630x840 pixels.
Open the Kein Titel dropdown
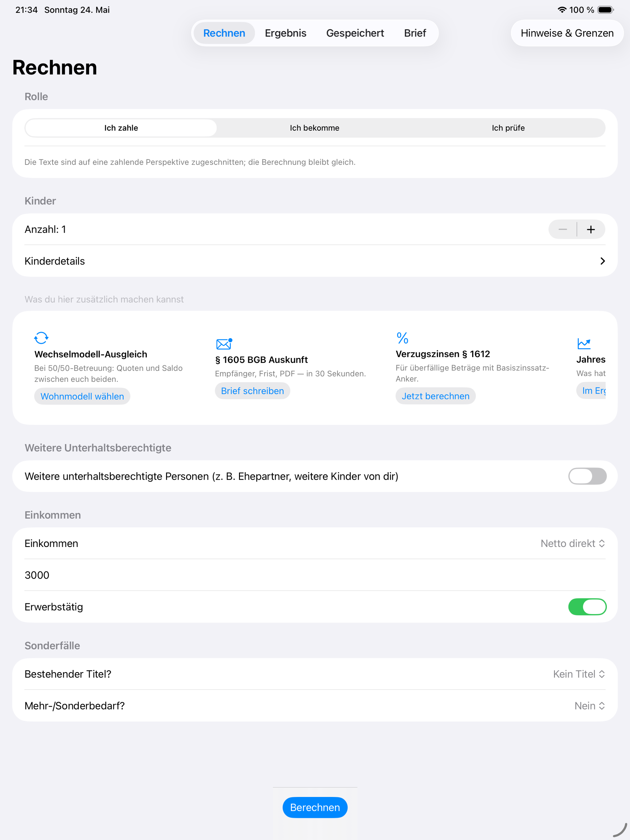(x=579, y=674)
